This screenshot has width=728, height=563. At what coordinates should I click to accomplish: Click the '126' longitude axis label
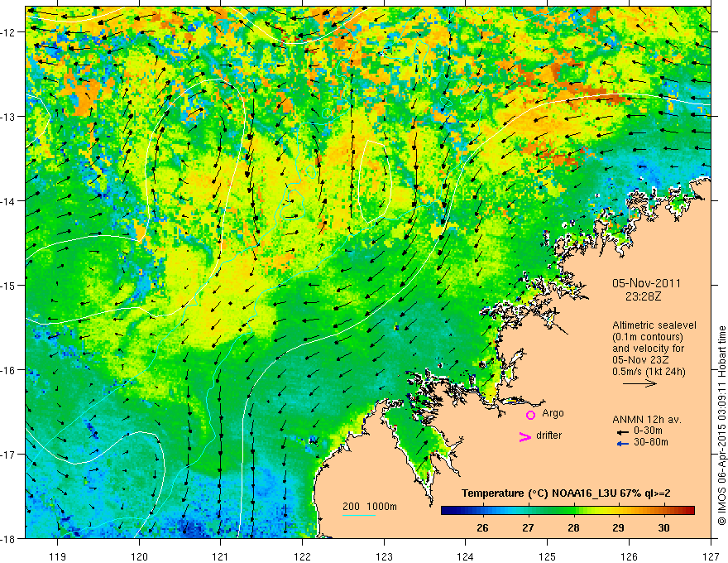pos(629,556)
